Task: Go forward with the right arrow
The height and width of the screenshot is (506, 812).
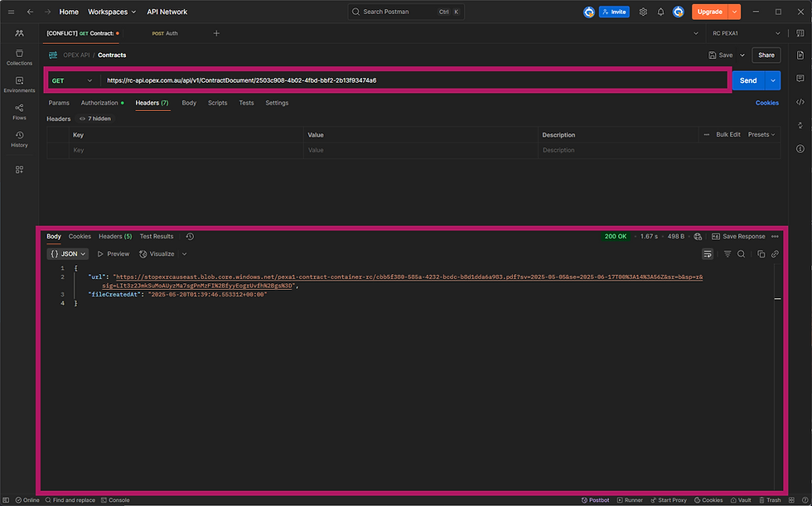Action: 48,12
